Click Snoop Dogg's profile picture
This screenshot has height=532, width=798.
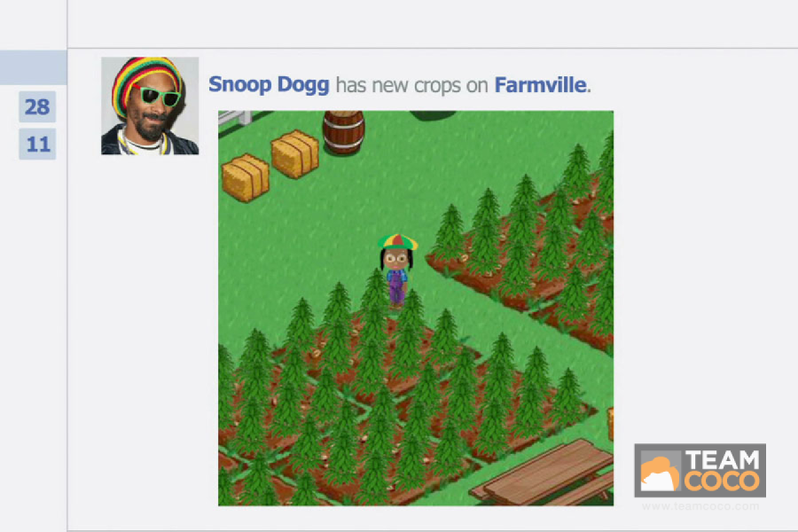click(150, 106)
